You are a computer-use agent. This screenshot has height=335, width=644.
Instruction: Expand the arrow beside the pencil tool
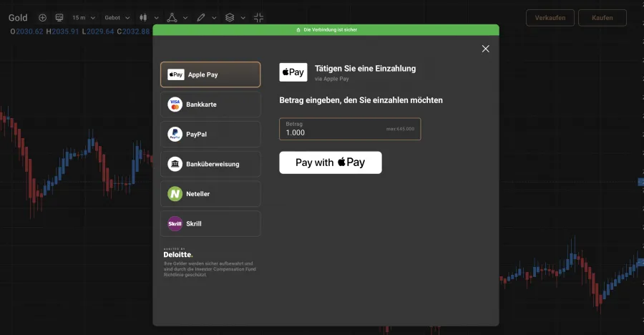(x=214, y=17)
